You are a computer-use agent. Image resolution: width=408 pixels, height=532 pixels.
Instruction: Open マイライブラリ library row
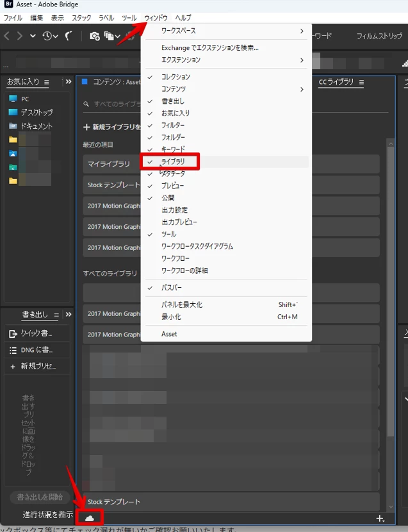pyautogui.click(x=231, y=164)
